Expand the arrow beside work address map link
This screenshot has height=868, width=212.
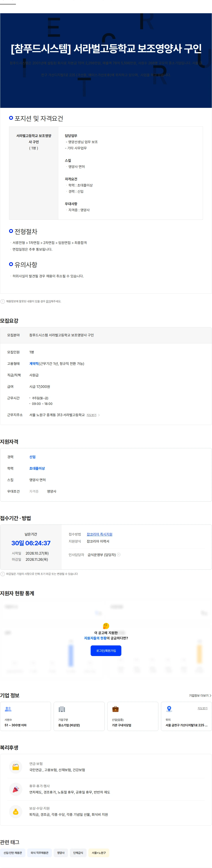(99, 415)
